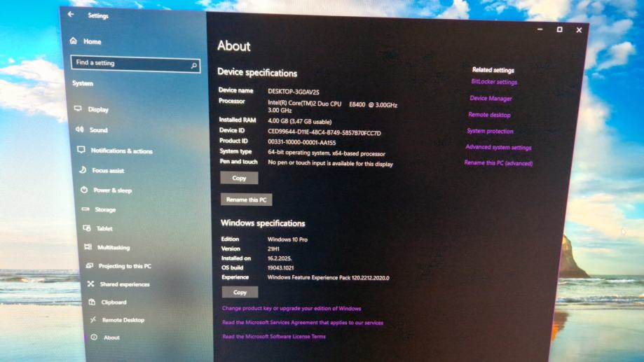Click installed on date 16.2.2025

[280, 258]
